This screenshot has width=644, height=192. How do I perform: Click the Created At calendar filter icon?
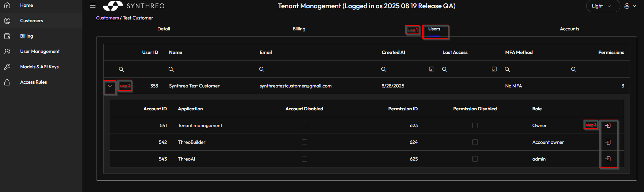[x=432, y=69]
